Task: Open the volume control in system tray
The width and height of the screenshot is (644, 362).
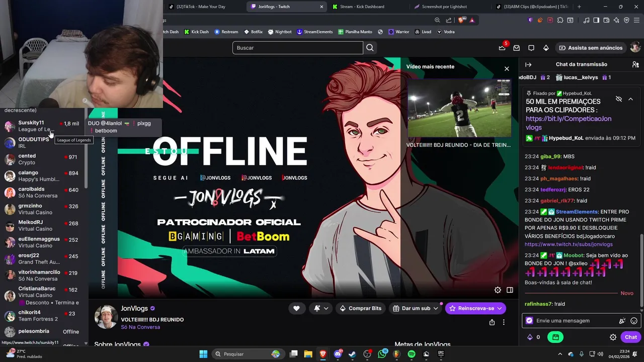Action: pos(600,354)
